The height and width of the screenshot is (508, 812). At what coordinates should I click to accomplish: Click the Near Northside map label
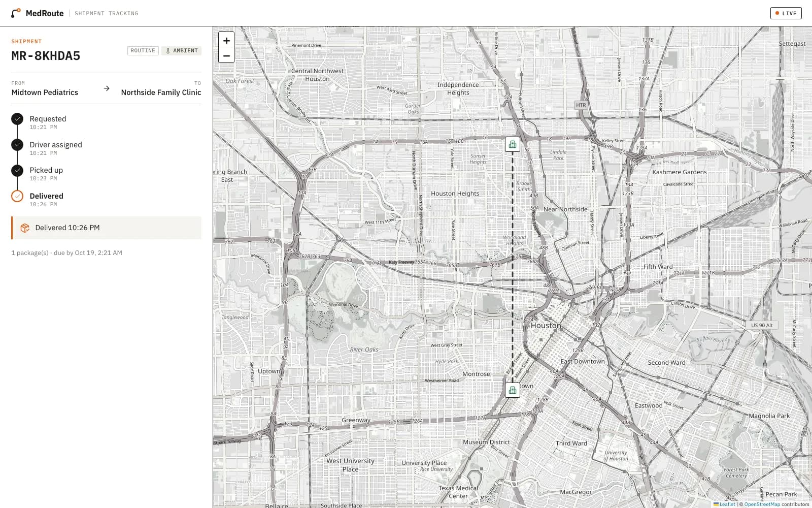coord(565,209)
